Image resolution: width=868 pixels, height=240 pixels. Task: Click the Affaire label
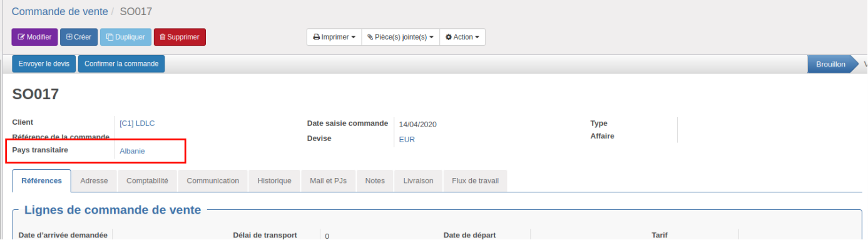[x=602, y=136]
